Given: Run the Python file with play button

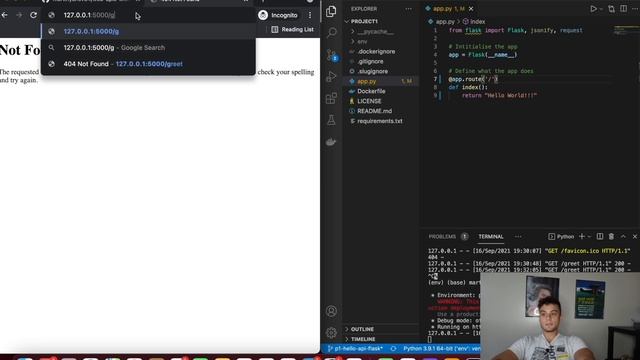Looking at the screenshot, I should tap(593, 9).
